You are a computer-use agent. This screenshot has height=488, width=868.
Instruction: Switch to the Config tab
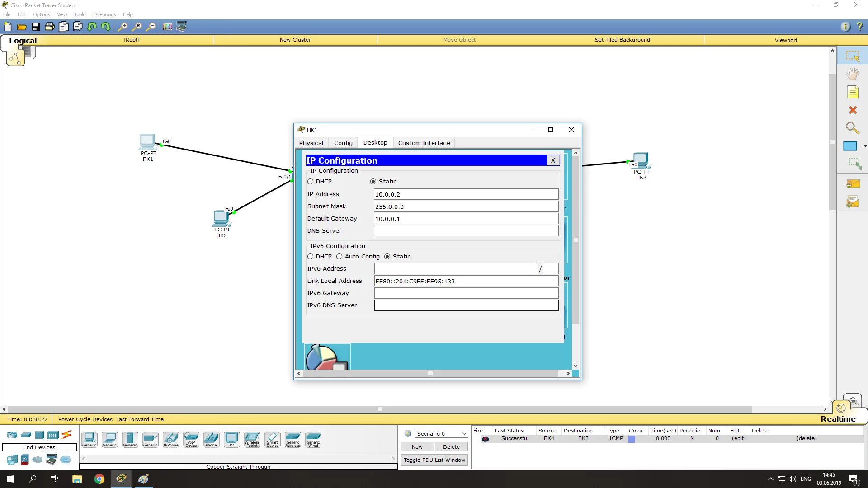[343, 143]
